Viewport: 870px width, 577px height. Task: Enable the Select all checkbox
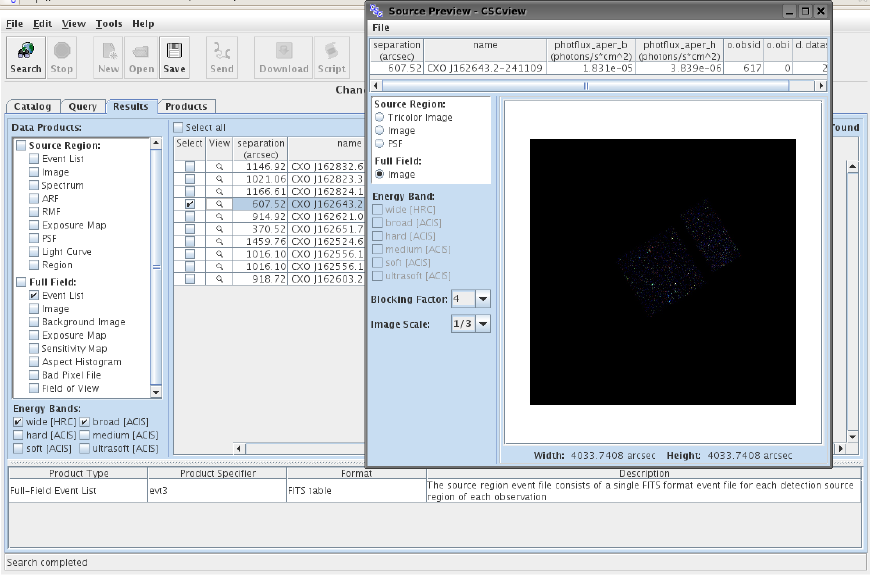click(178, 128)
